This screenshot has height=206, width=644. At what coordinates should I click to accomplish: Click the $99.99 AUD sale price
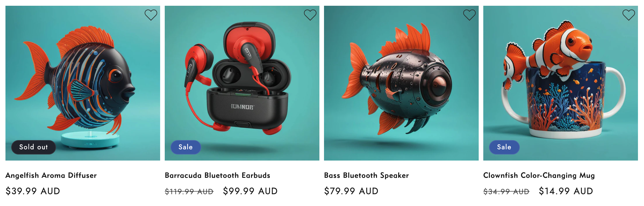pyautogui.click(x=250, y=191)
